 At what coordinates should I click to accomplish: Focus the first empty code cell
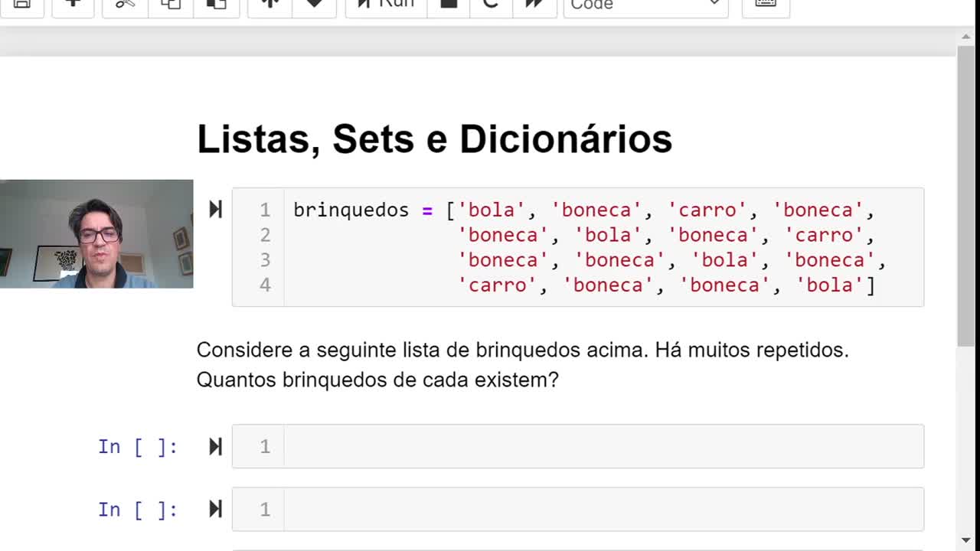coord(578,446)
